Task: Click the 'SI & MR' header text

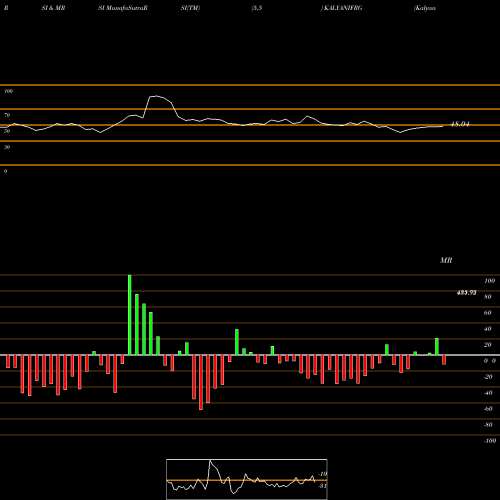Action: click(x=53, y=8)
